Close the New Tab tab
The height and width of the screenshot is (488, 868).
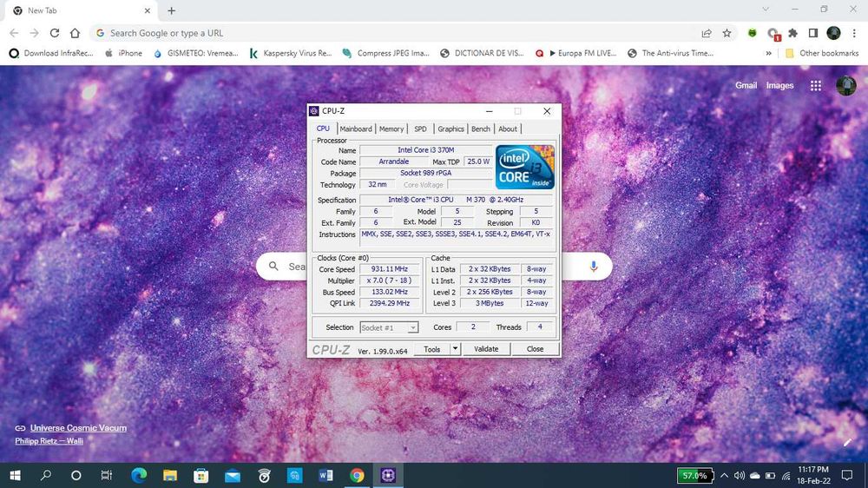pos(148,10)
